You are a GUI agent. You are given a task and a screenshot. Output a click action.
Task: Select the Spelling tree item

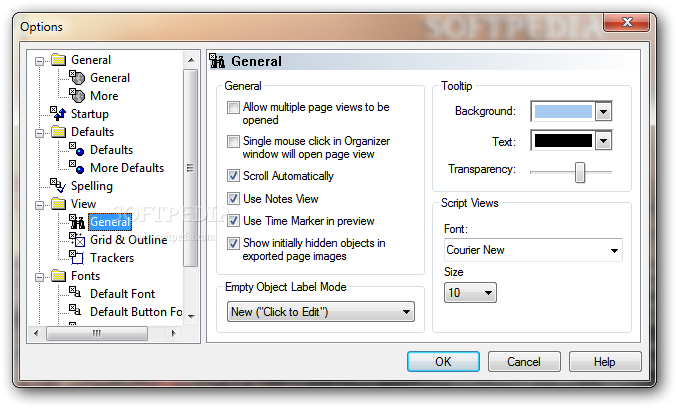92,186
